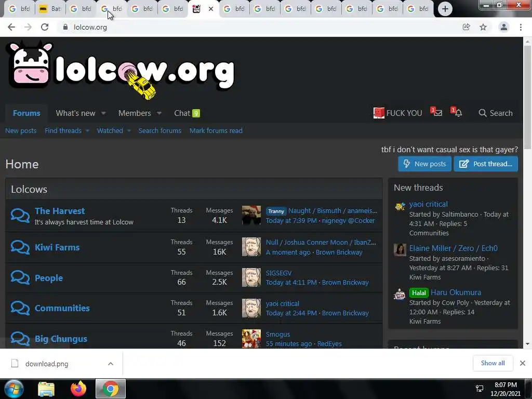This screenshot has width=532, height=399.
Task: Click the lolcow.org cow logo
Action: pos(121,70)
